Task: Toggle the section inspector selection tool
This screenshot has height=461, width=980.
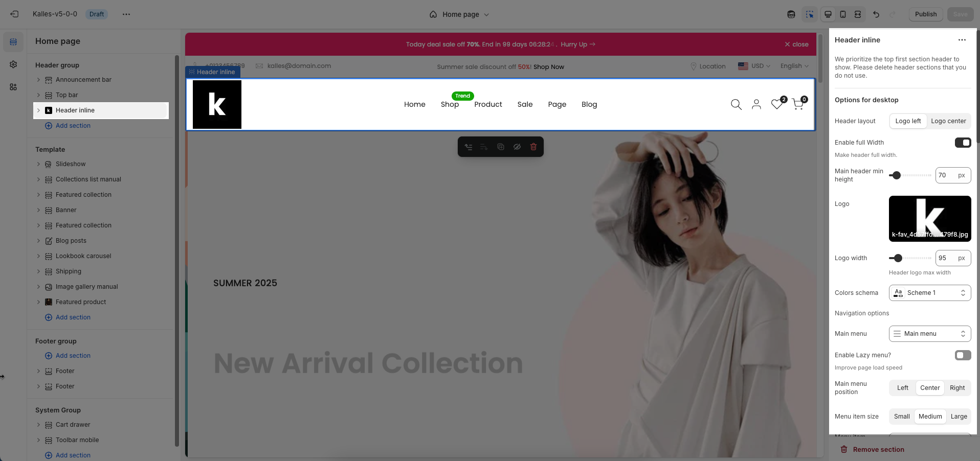Action: point(810,14)
